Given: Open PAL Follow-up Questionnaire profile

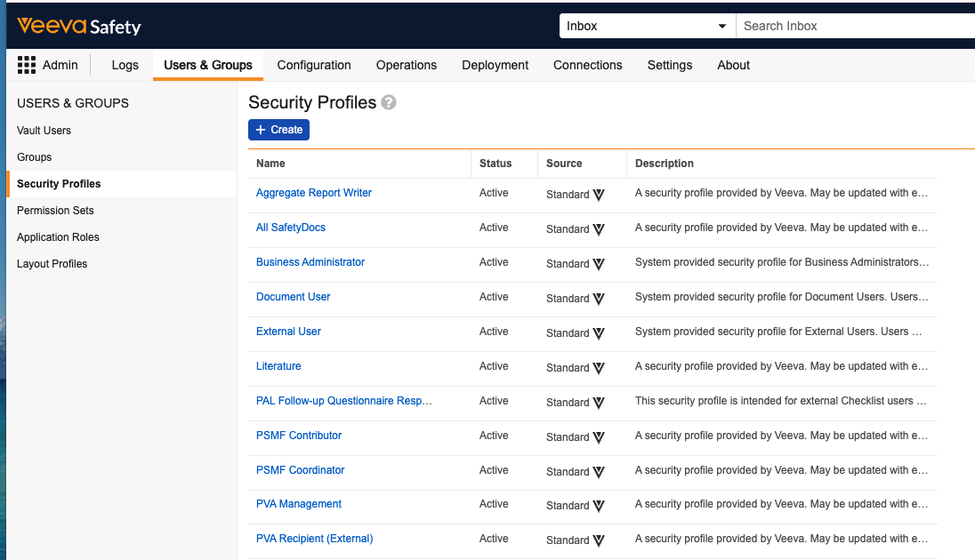Looking at the screenshot, I should point(344,401).
